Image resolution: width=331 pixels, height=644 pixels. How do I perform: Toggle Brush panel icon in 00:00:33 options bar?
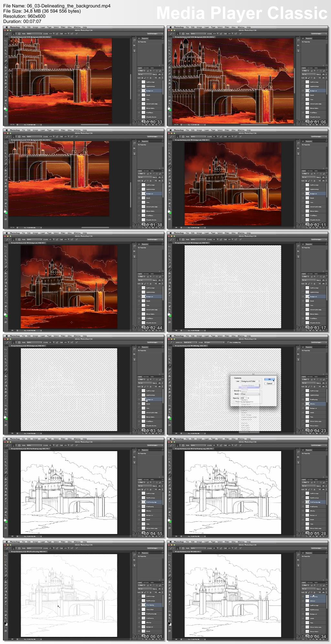point(19,34)
